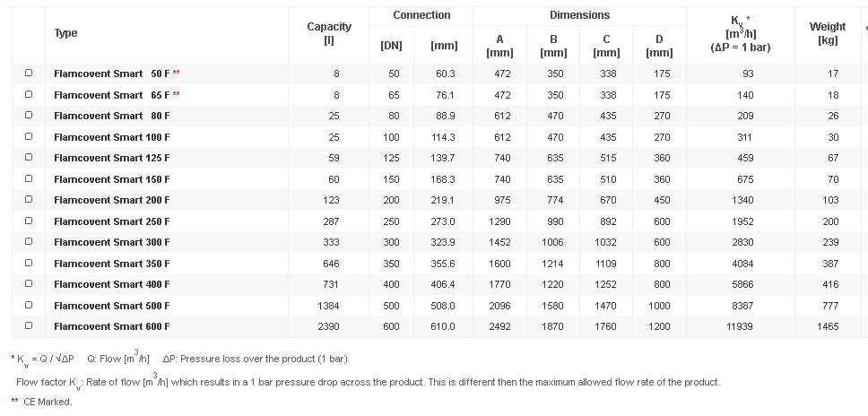Tick the checkbox beside Flamcovent Smart 150 F
868x416 pixels.
(29, 178)
